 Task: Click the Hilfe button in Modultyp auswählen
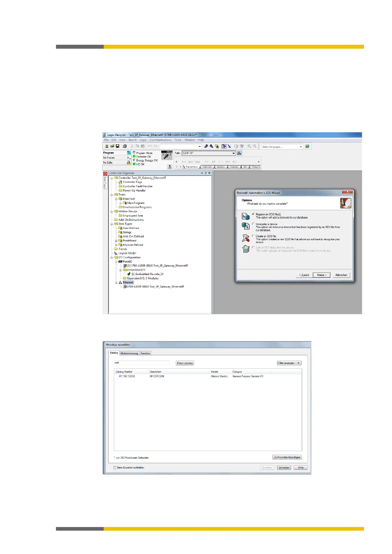click(x=301, y=467)
